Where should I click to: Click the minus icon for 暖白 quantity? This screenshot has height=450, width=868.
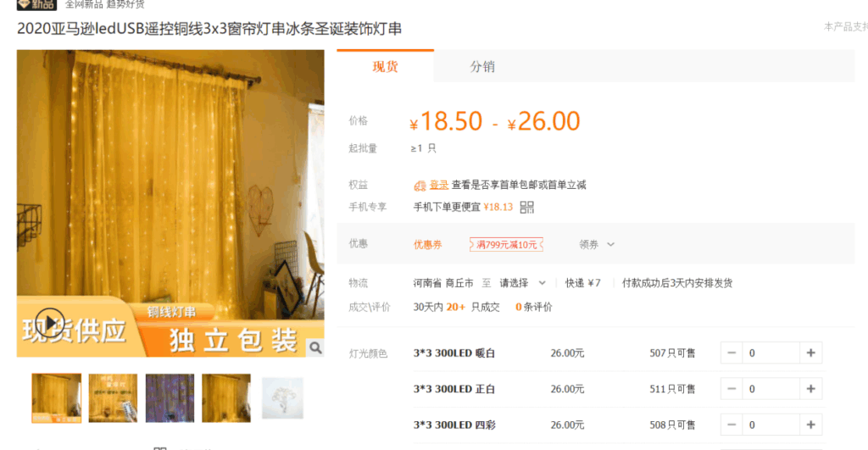point(732,353)
